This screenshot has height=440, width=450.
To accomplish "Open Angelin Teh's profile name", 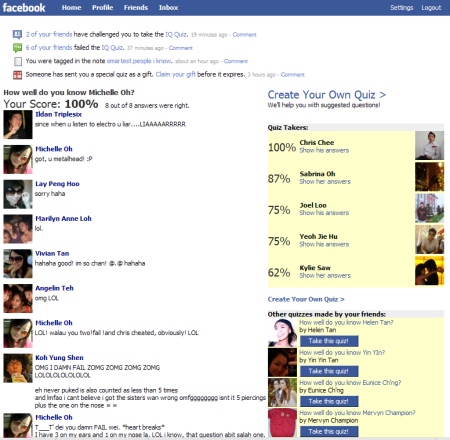I will (x=54, y=288).
